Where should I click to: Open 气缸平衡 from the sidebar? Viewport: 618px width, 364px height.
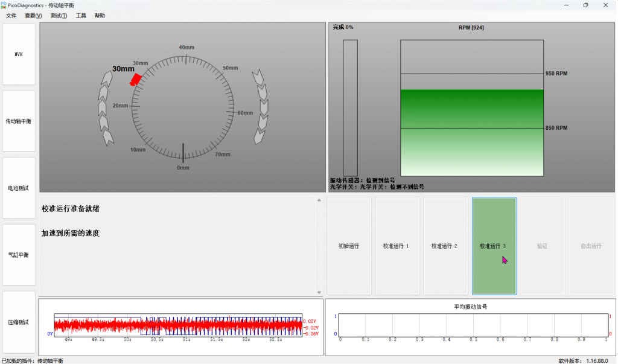(19, 255)
